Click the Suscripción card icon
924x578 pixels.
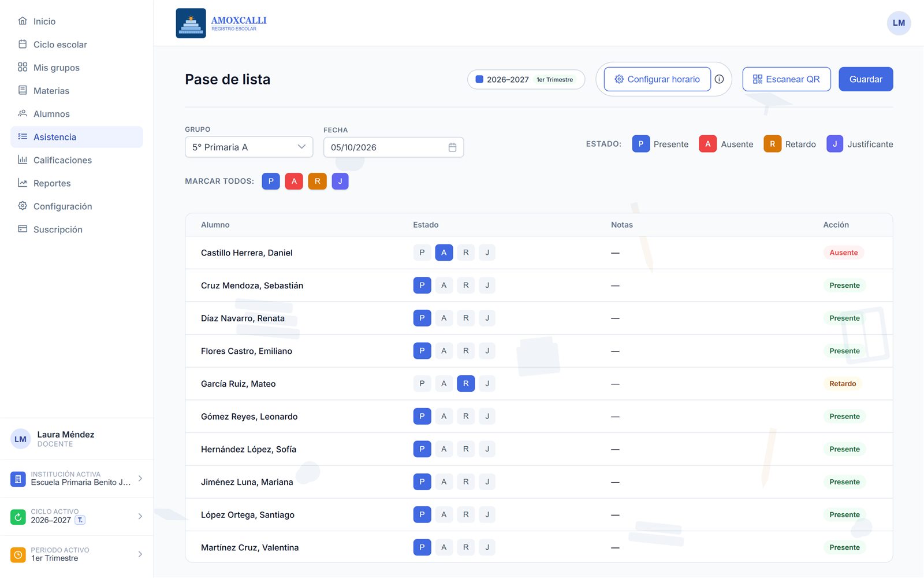[23, 229]
